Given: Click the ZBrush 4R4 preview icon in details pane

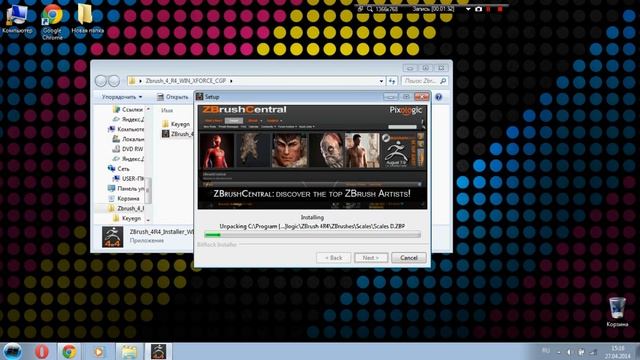Looking at the screenshot, I should 112,237.
